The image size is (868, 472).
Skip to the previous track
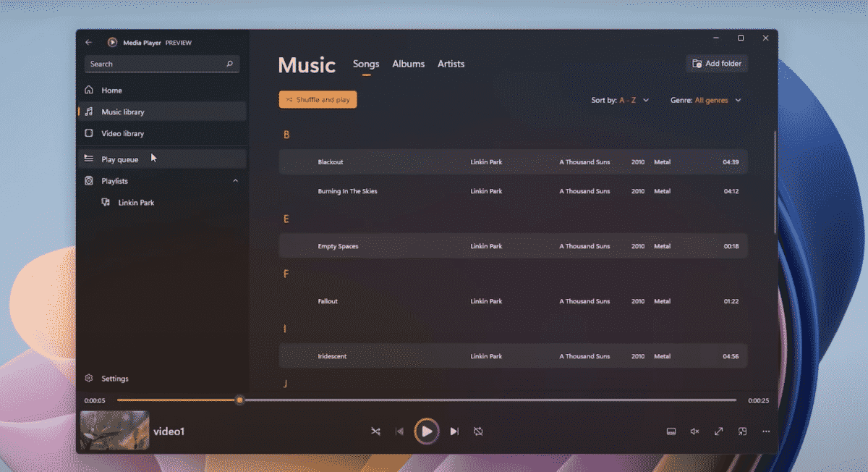click(x=400, y=431)
